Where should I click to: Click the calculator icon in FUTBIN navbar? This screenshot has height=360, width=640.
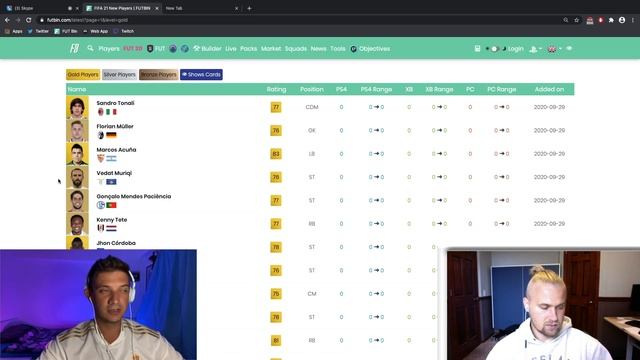click(x=477, y=49)
